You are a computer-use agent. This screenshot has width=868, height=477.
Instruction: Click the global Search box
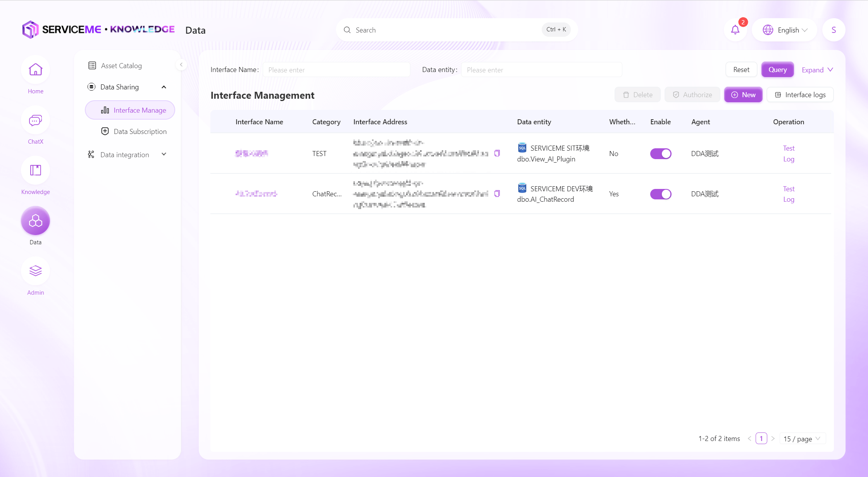pyautogui.click(x=456, y=30)
